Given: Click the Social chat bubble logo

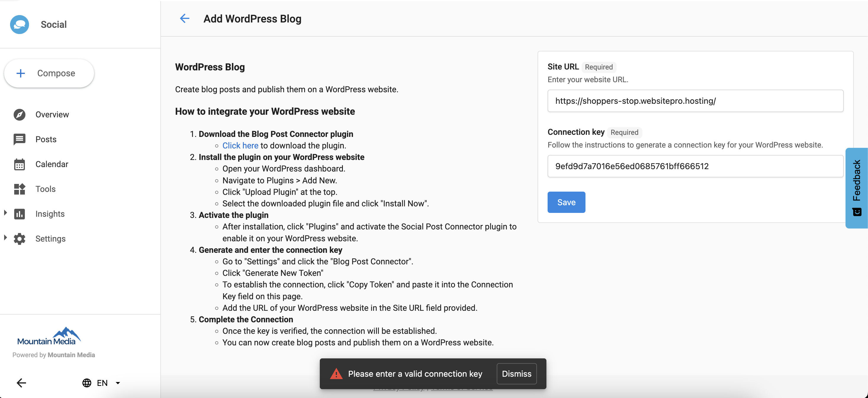Looking at the screenshot, I should [x=20, y=25].
